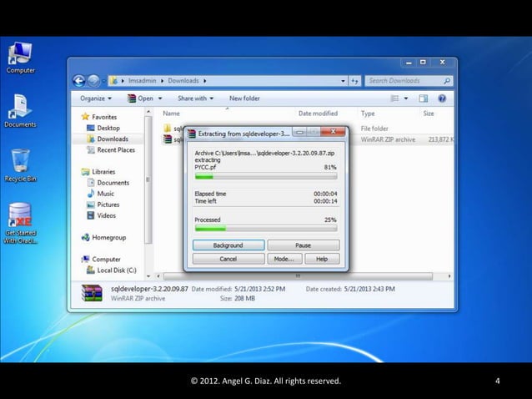Click the search magnifier icon
The height and width of the screenshot is (399, 532).
tap(447, 81)
